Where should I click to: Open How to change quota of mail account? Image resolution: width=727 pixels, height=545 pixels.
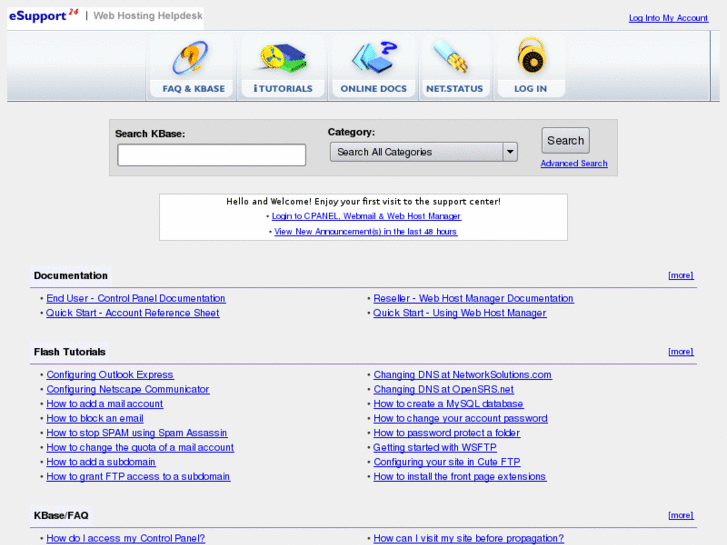coord(140,448)
